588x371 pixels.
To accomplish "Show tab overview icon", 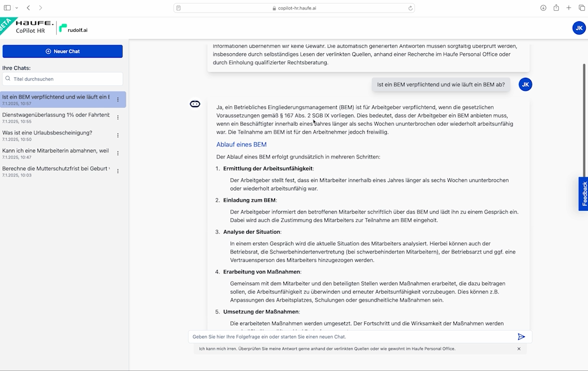I will [x=582, y=8].
